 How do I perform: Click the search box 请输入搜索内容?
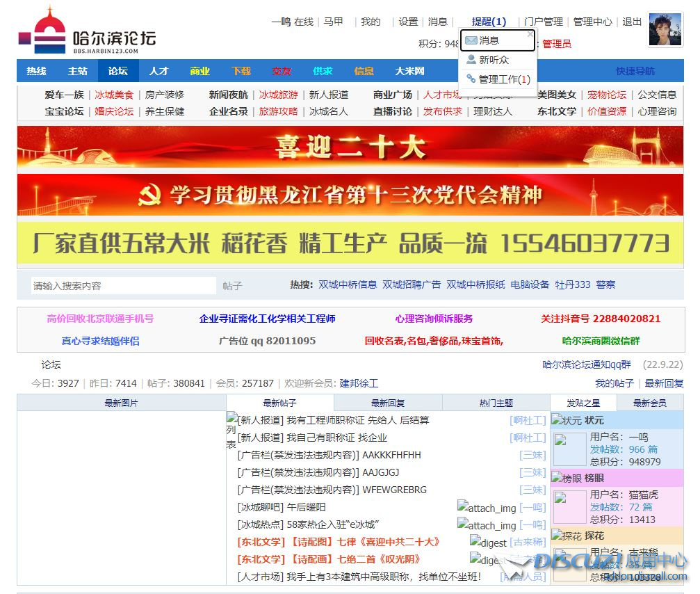[123, 285]
